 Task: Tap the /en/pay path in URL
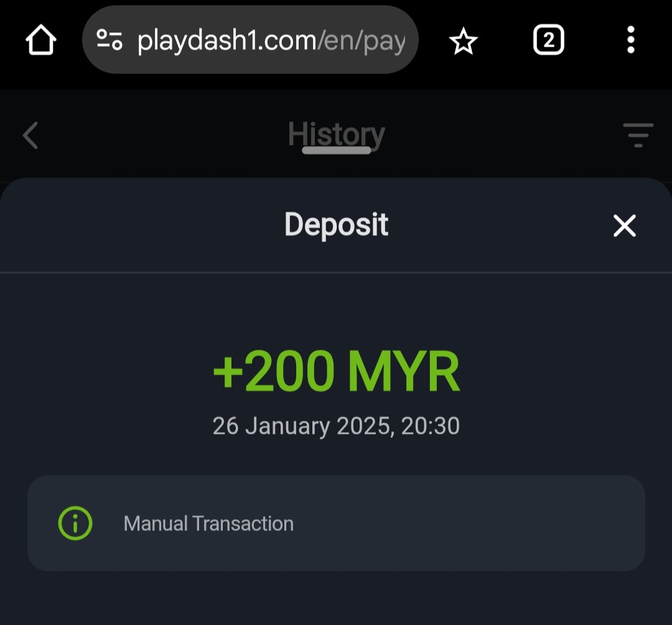pyautogui.click(x=361, y=42)
